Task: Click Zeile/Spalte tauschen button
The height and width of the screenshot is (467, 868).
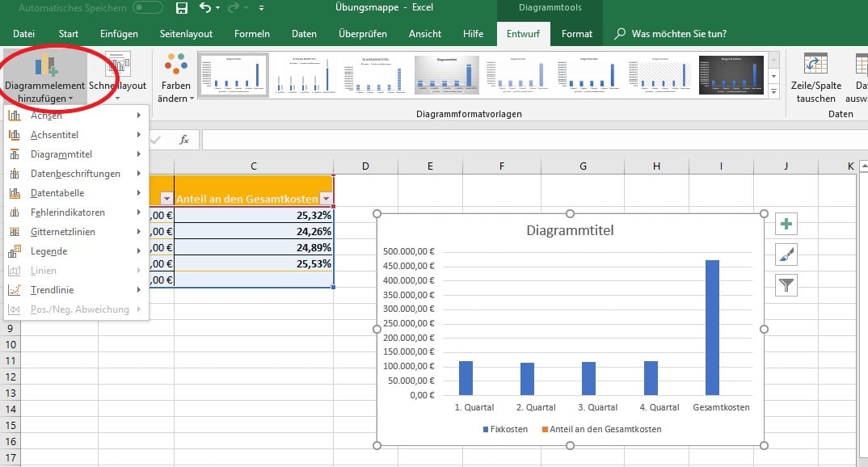Action: (816, 78)
